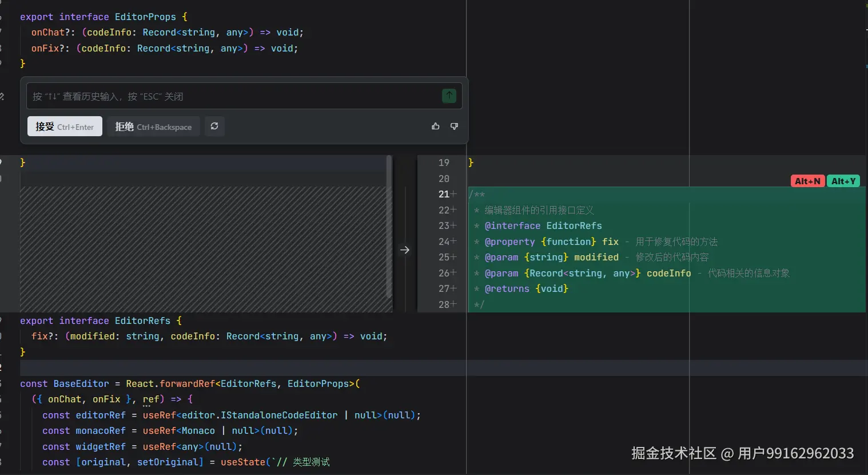Viewport: 868px width, 475px height.
Task: Place cursor on const BaseEditor declaration
Action: pos(81,384)
